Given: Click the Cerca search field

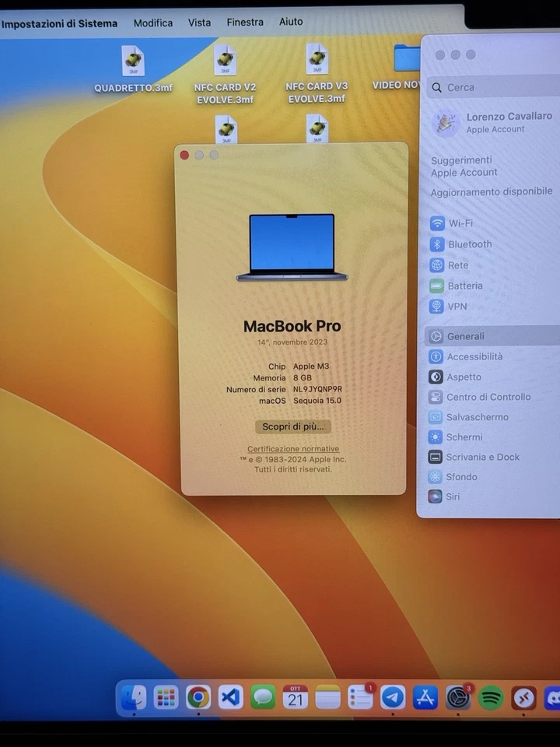Looking at the screenshot, I should [493, 87].
